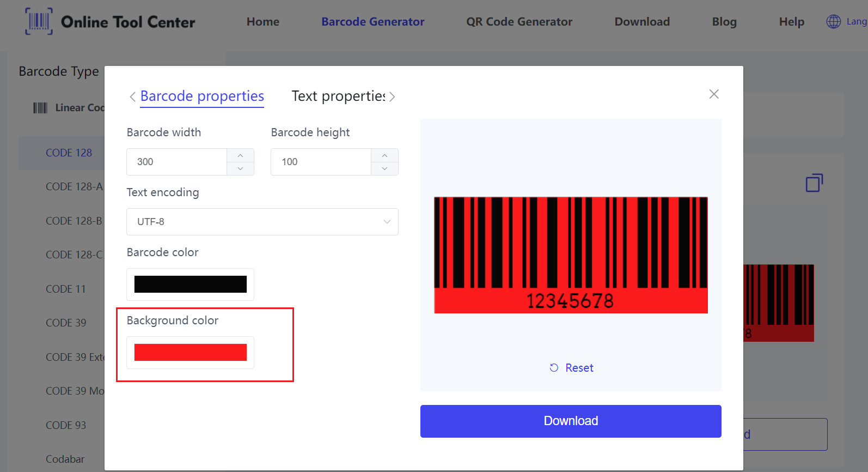
Task: Select CODE 39 from barcode type list
Action: click(x=66, y=323)
